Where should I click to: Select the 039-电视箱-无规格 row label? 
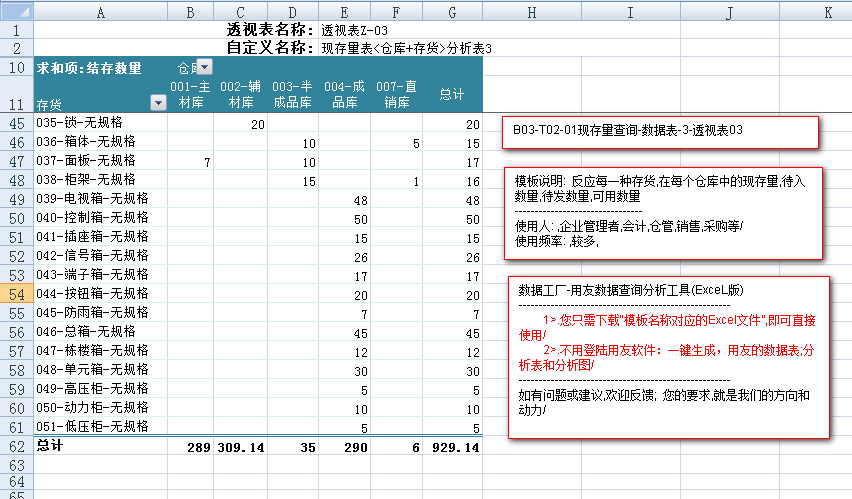(92, 200)
